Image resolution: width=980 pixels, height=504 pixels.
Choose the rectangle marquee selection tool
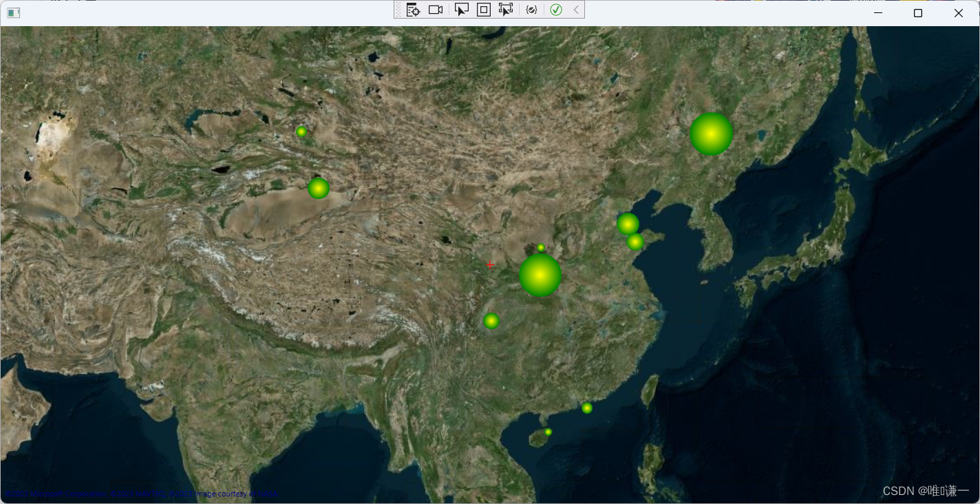505,10
